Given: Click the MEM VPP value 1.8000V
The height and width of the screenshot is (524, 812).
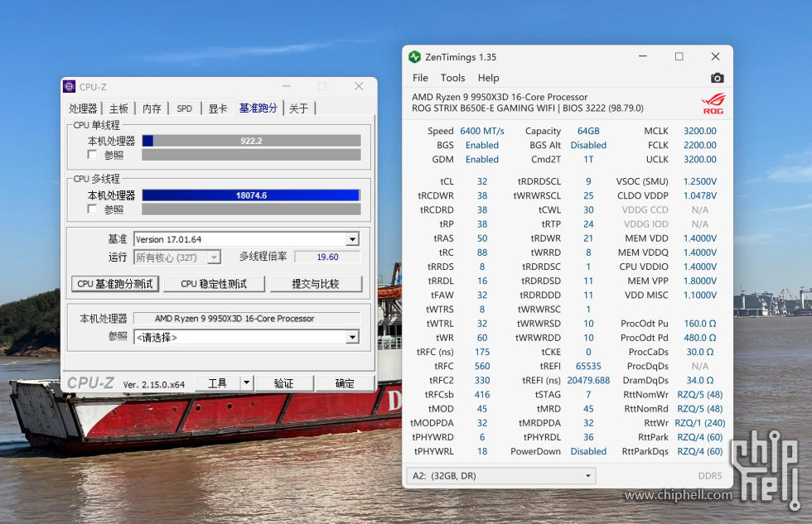Looking at the screenshot, I should 699,281.
